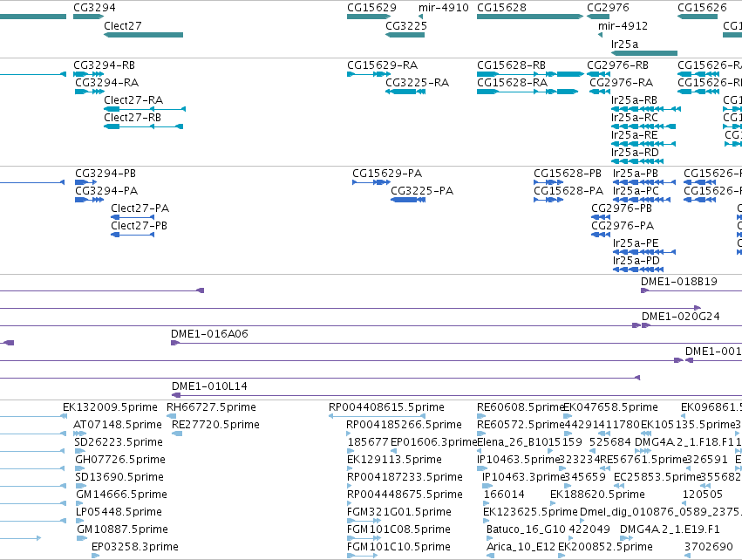
Task: Select the CG2976-RA transcript
Action: click(x=600, y=92)
